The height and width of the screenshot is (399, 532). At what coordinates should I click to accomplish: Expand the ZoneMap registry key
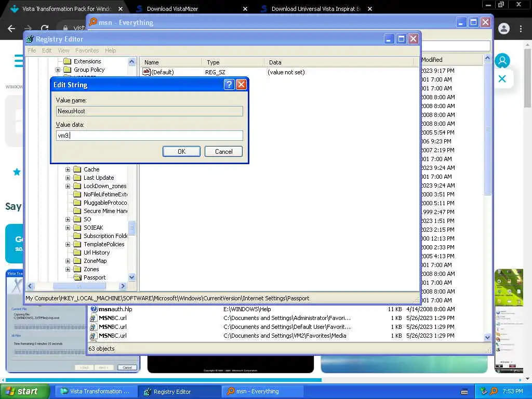[x=68, y=261]
